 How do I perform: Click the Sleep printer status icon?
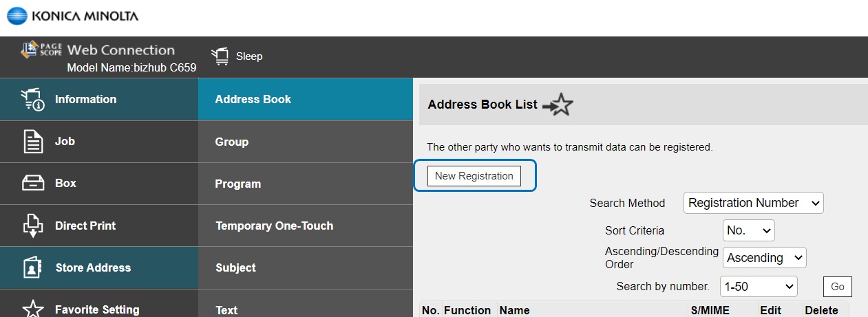220,56
